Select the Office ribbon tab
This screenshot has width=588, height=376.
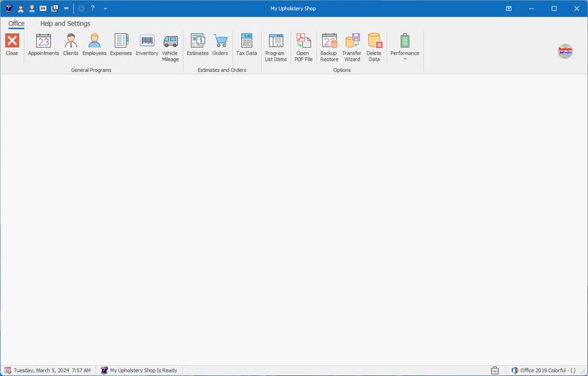point(16,23)
